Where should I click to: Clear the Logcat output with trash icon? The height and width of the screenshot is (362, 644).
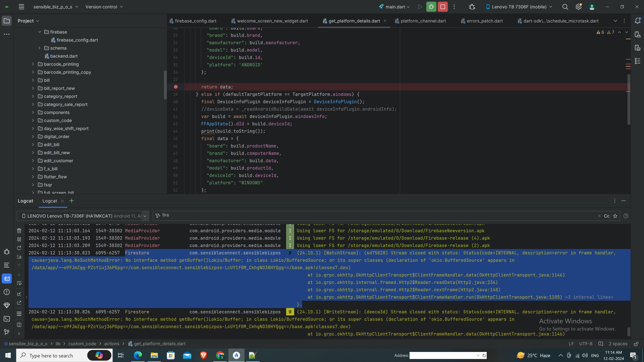coord(19,231)
